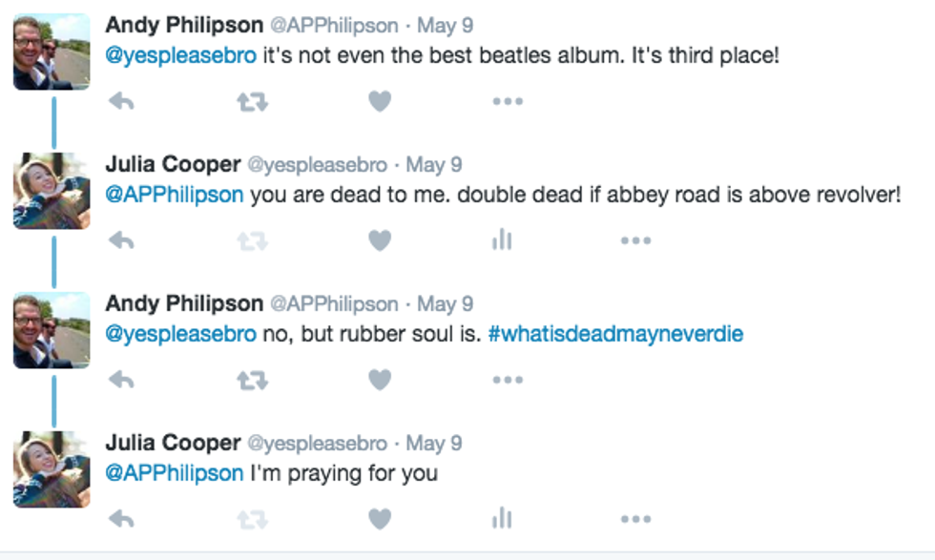Screen dimensions: 935x560
Task: Reply to Andy's first tweet about beatles album
Action: click(121, 101)
